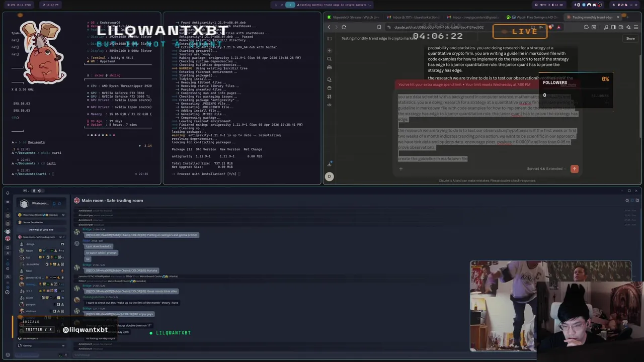Click webcam video thumbnail
This screenshot has height=362, width=644.
pos(551,306)
